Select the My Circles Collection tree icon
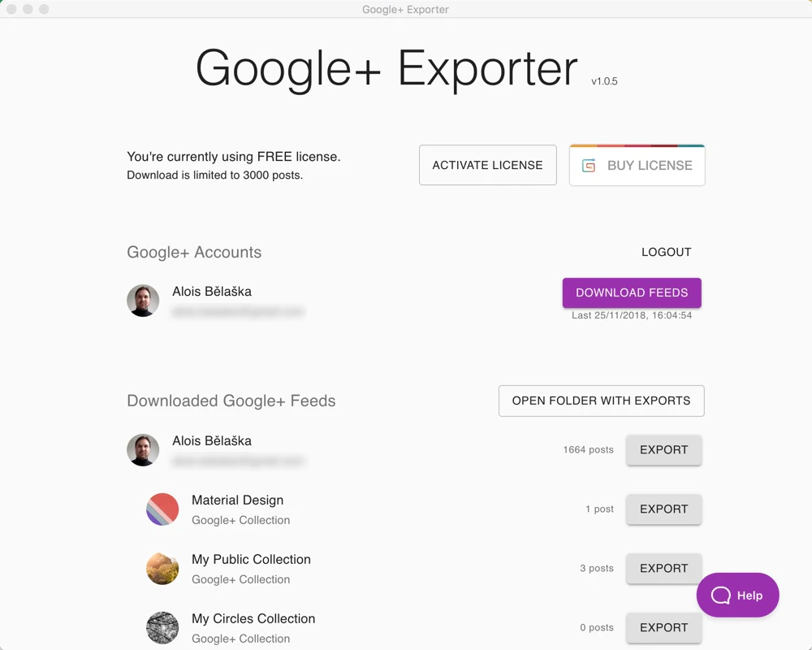 point(162,627)
